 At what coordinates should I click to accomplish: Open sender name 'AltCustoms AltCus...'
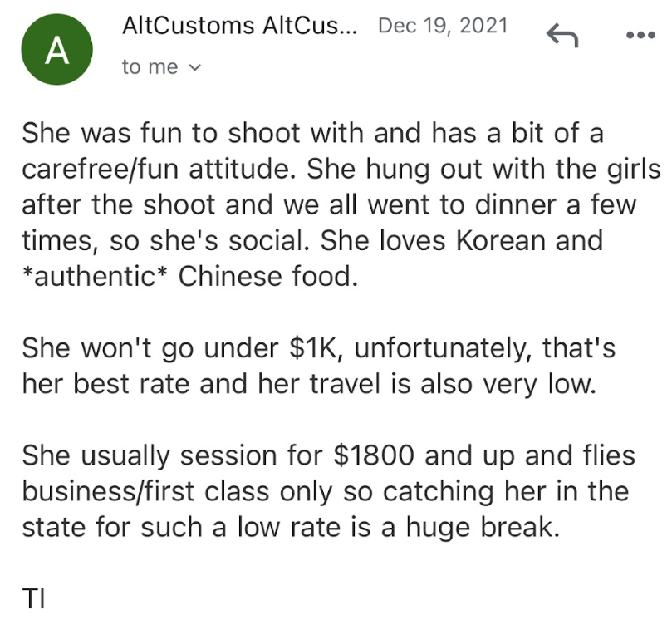click(239, 26)
